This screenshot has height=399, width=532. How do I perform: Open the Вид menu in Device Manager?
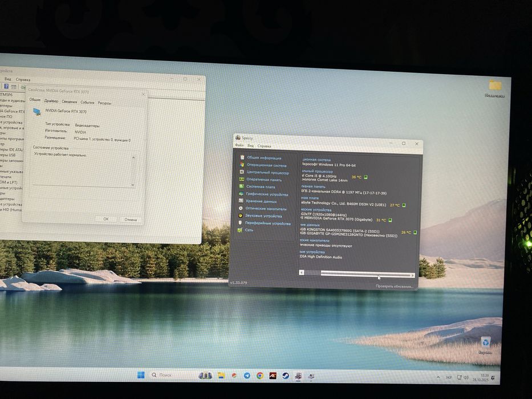(7, 79)
